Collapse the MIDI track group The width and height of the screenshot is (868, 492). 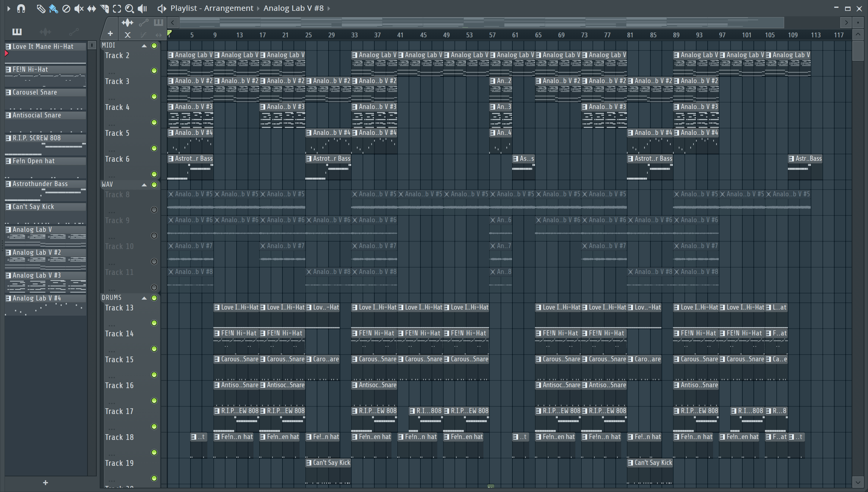click(x=144, y=46)
